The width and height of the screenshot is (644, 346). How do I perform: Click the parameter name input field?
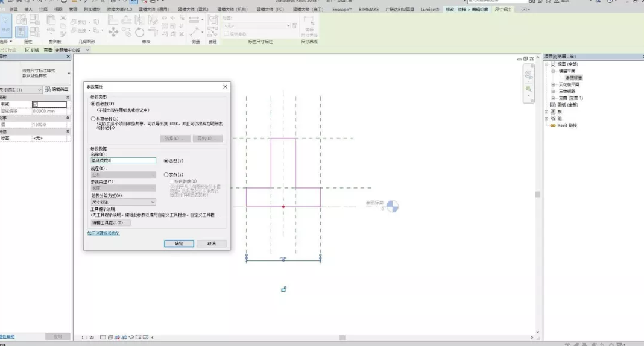pyautogui.click(x=123, y=160)
